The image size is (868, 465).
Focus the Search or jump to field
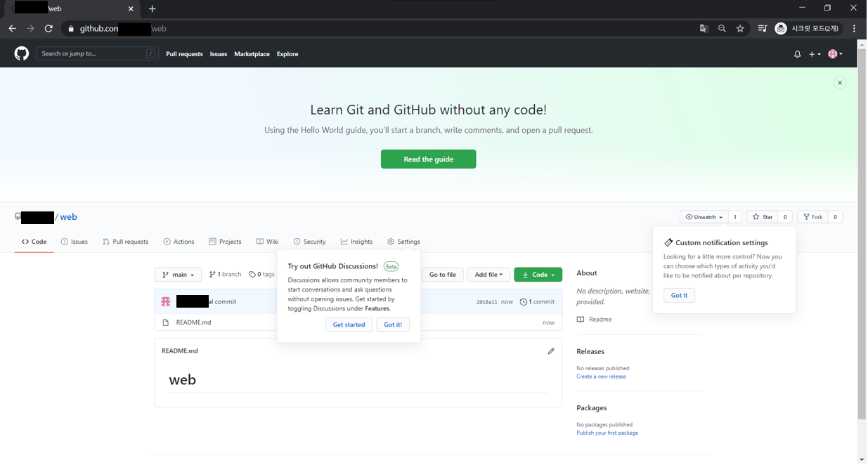point(97,53)
